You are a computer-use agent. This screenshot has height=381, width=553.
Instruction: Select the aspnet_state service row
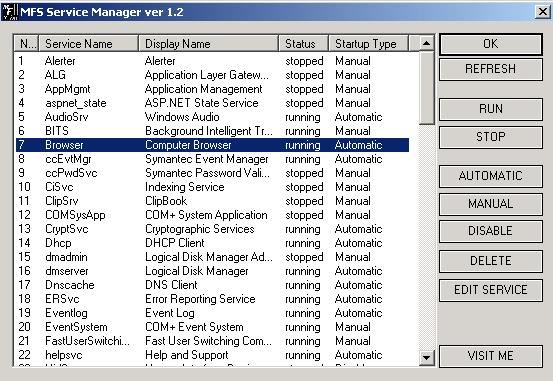(212, 103)
